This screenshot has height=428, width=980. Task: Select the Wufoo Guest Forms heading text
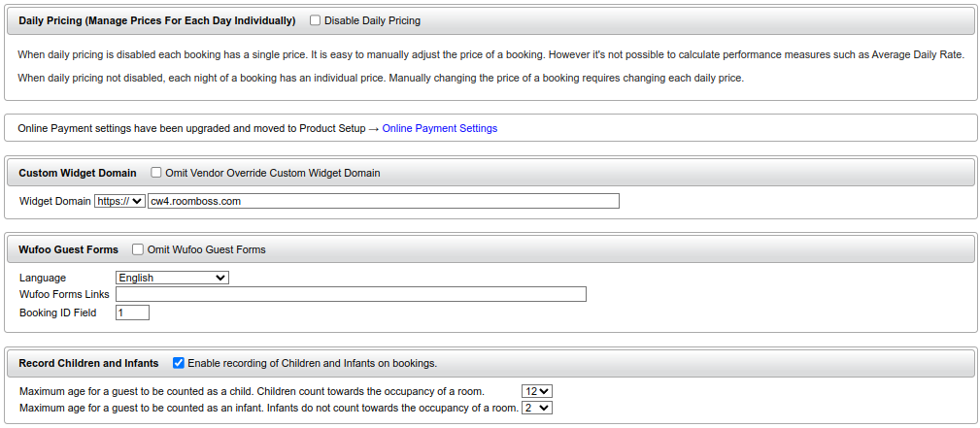[x=68, y=249]
